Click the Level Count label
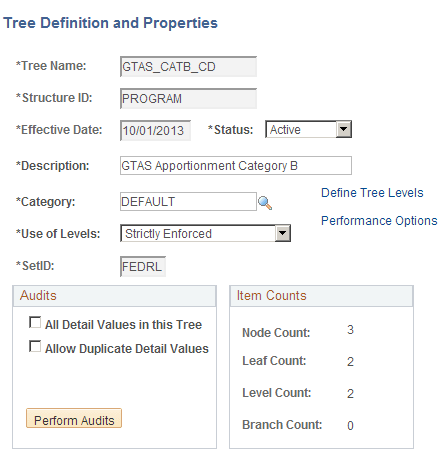This screenshot has width=441, height=449. 276,393
